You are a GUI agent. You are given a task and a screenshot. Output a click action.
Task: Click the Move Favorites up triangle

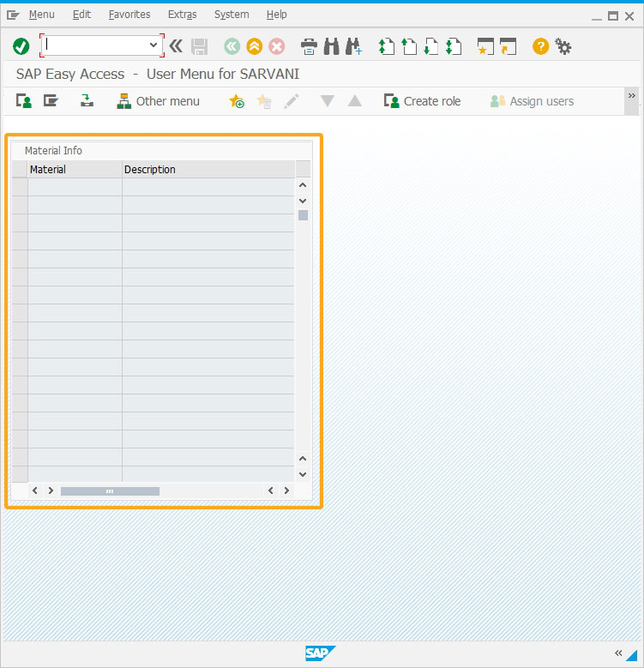point(354,101)
